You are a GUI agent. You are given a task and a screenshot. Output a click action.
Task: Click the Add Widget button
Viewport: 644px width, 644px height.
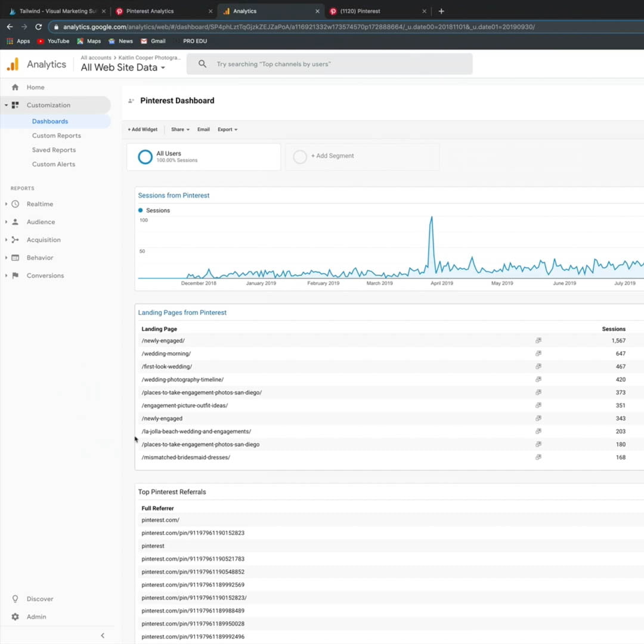pos(143,129)
